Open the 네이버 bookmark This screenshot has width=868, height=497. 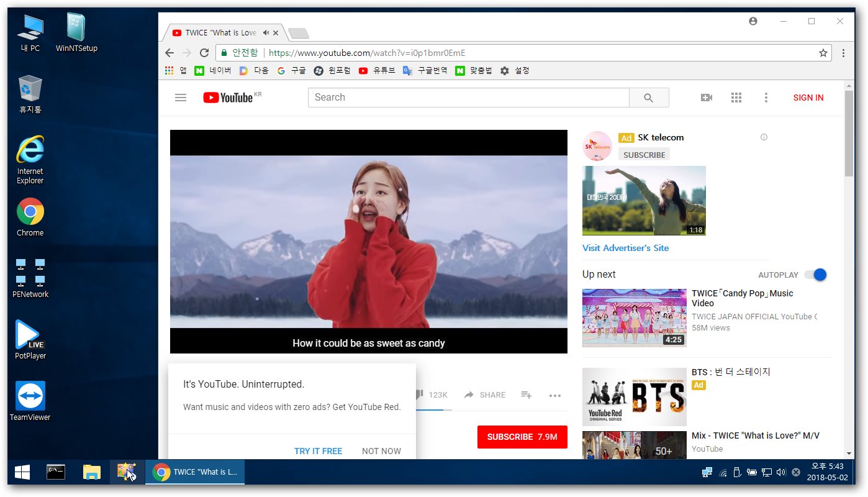pos(213,71)
